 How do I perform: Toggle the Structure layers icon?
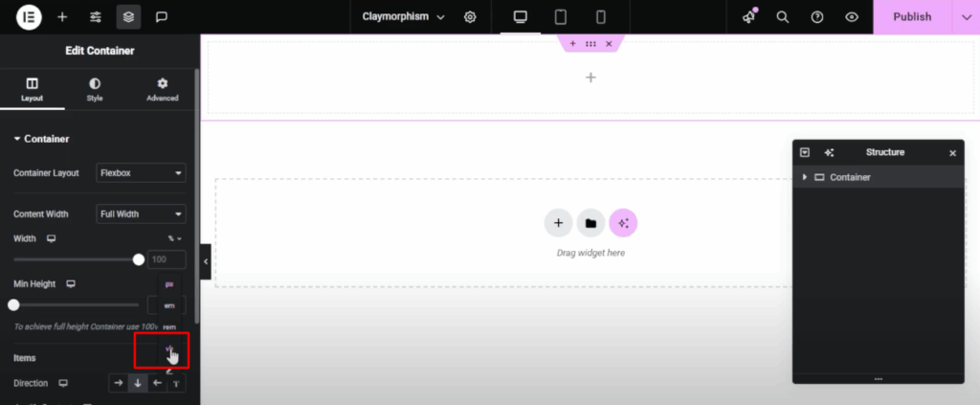click(x=129, y=17)
